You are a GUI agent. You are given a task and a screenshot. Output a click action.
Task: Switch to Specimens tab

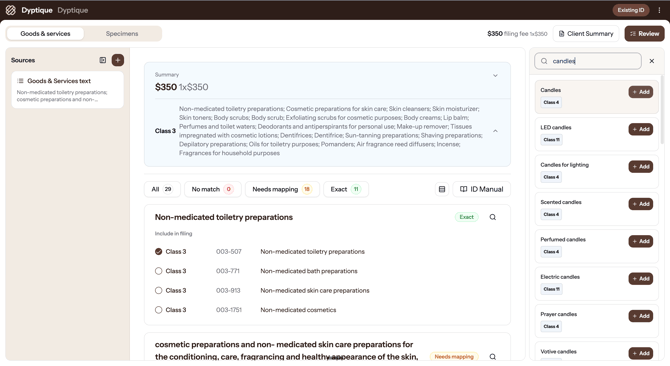[x=122, y=34]
